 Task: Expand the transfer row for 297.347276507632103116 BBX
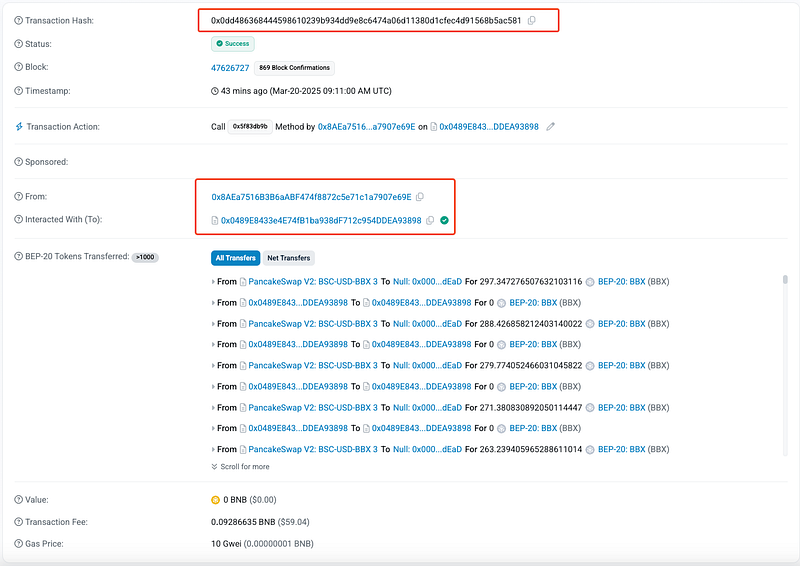213,282
